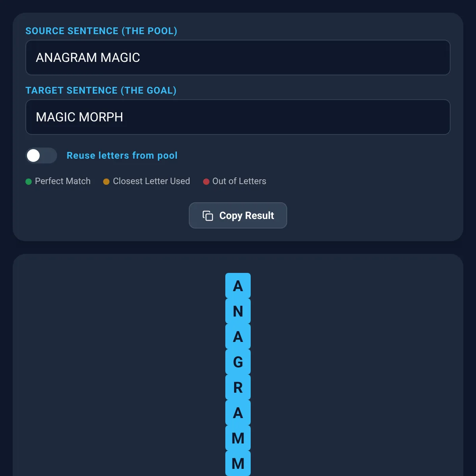476x476 pixels.
Task: Select the first M letter tile
Action: 238,438
